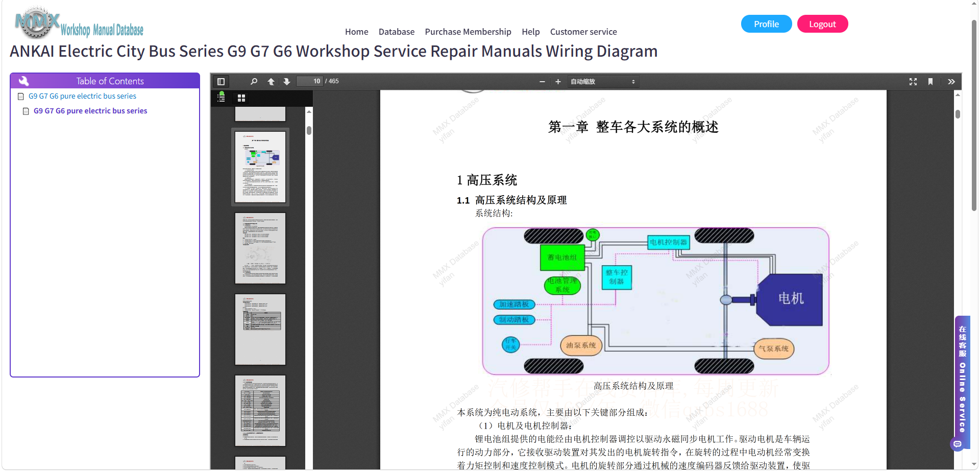Screen dimensions: 980x471
Task: Click the 蓄电池组 green box in diagram
Action: 562,257
